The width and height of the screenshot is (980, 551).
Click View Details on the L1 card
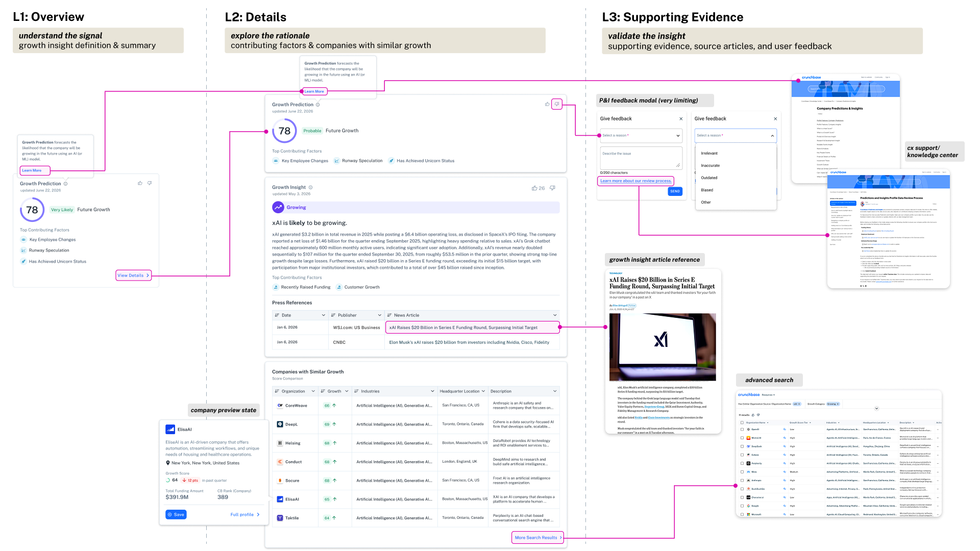133,275
